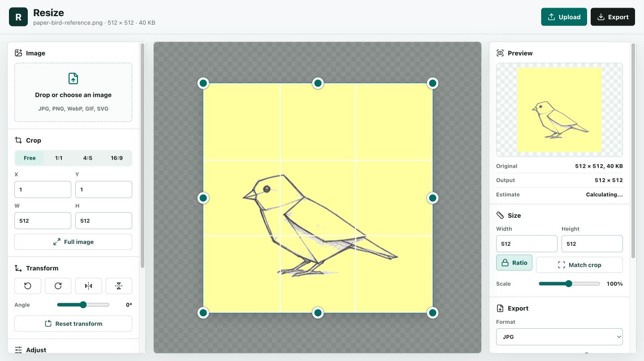Click the top-left crop handle

point(203,83)
